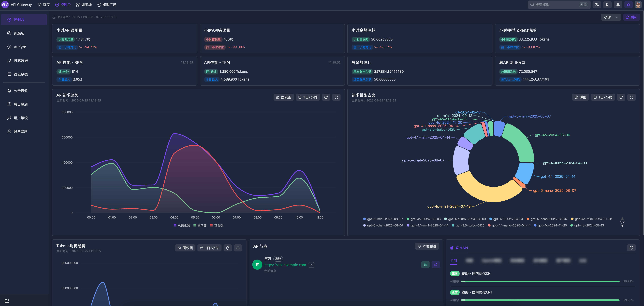Click the language translate icon
Image resolution: width=644 pixels, height=306 pixels.
click(x=597, y=5)
